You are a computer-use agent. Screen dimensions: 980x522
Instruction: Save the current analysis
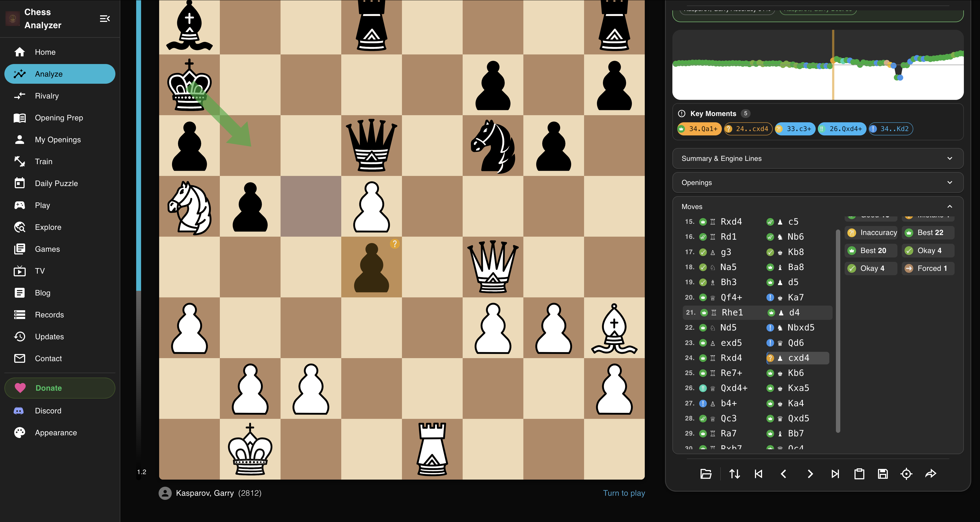tap(883, 474)
